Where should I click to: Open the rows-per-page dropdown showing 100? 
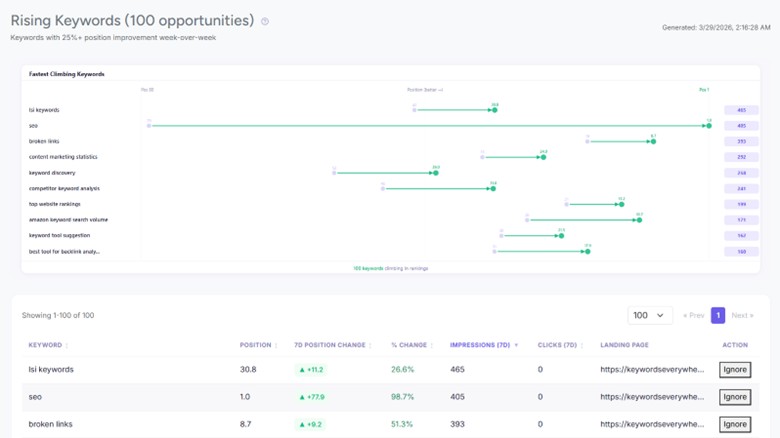click(650, 315)
